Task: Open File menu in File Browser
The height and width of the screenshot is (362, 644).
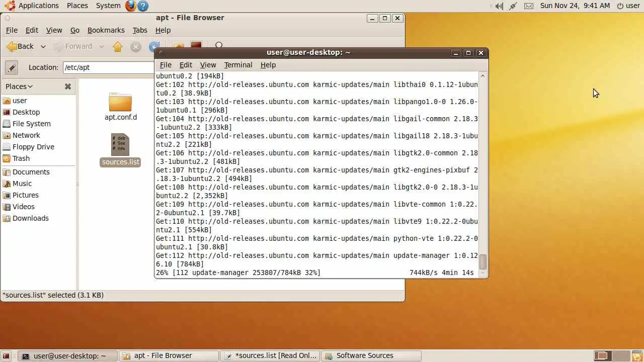Action: tap(12, 30)
